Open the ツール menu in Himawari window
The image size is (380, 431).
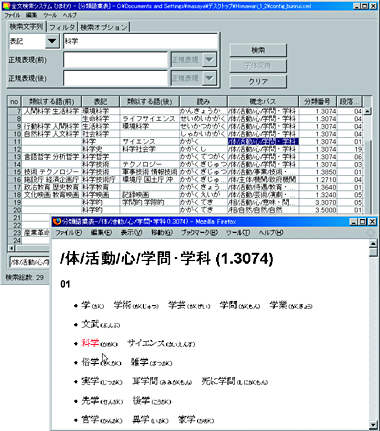click(x=50, y=15)
